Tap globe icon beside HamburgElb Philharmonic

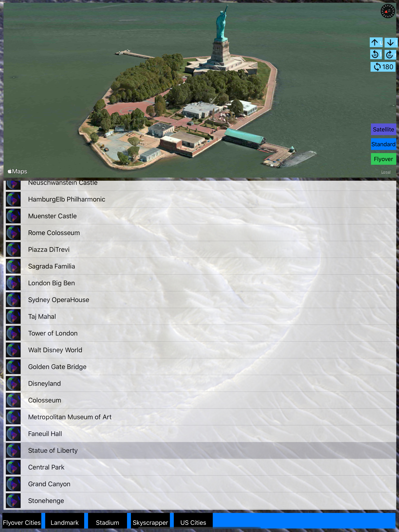click(13, 199)
